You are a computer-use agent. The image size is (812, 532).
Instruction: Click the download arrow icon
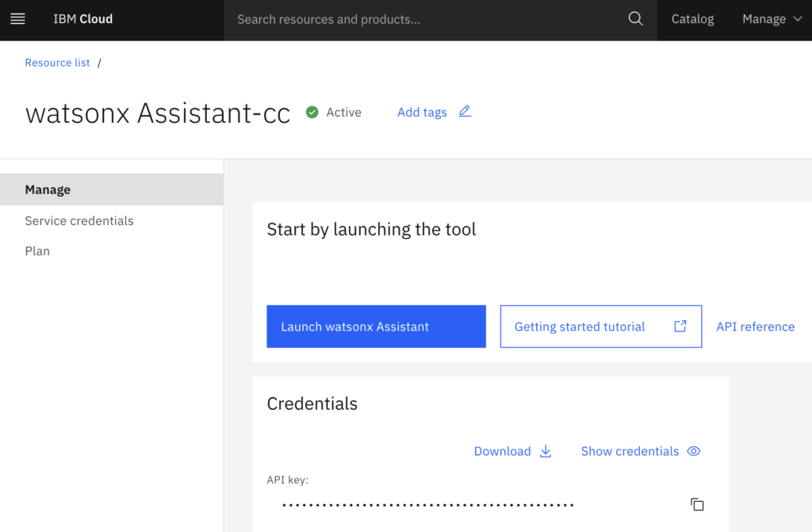546,451
